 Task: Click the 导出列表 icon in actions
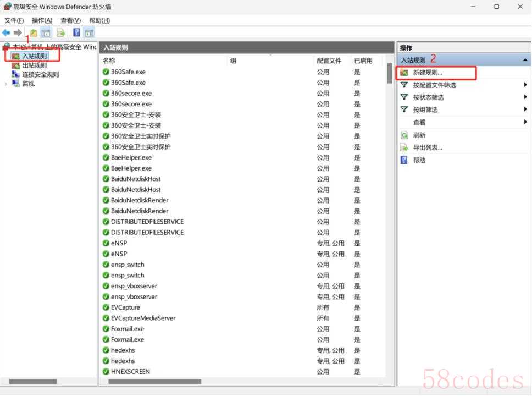click(x=404, y=147)
